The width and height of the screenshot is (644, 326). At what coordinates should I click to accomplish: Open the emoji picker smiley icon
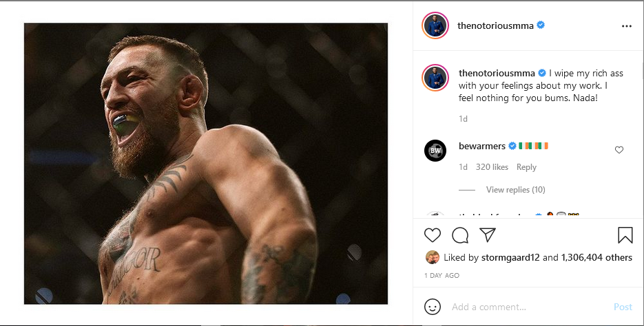(x=432, y=307)
